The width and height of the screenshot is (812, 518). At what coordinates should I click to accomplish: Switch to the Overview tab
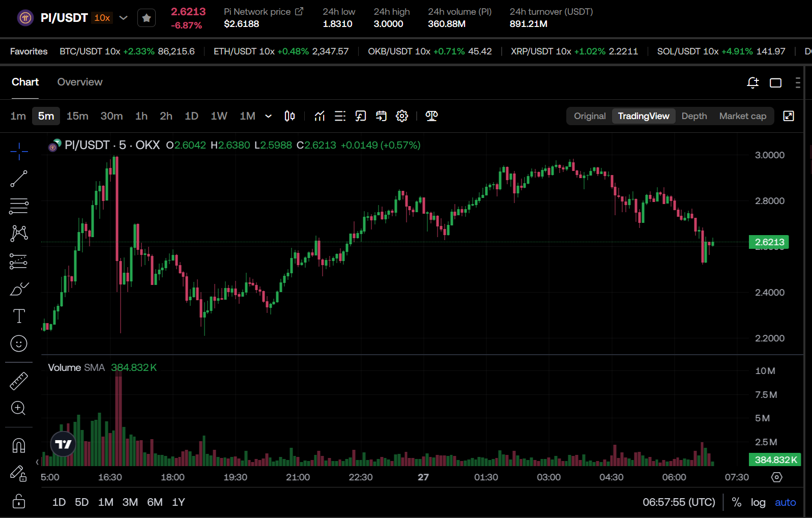(80, 82)
